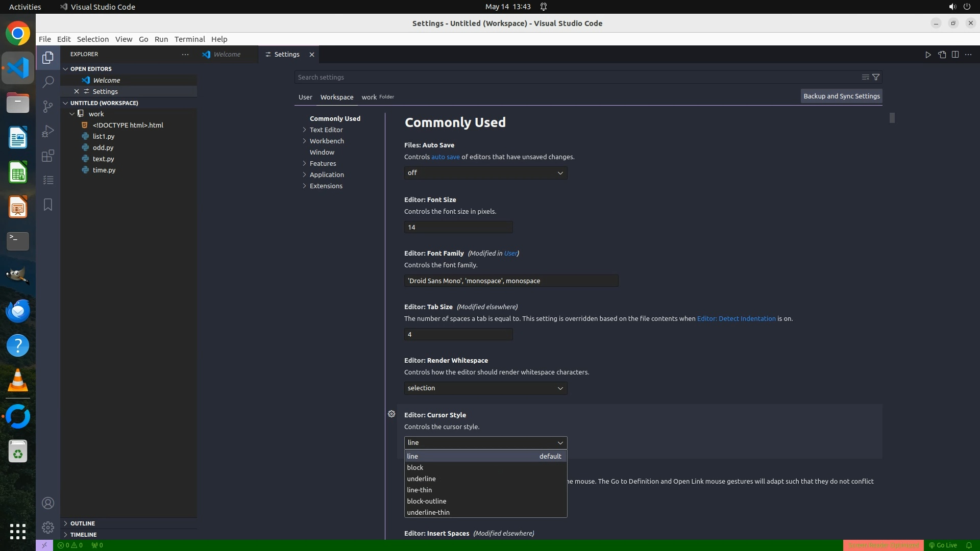Open the Extensions view
The image size is (980, 551).
48,156
